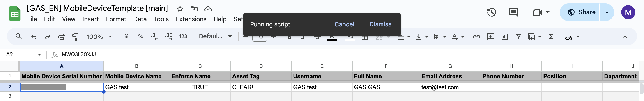Image resolution: width=644 pixels, height=101 pixels.
Task: Open the Share options dropdown arrow
Action: click(607, 12)
